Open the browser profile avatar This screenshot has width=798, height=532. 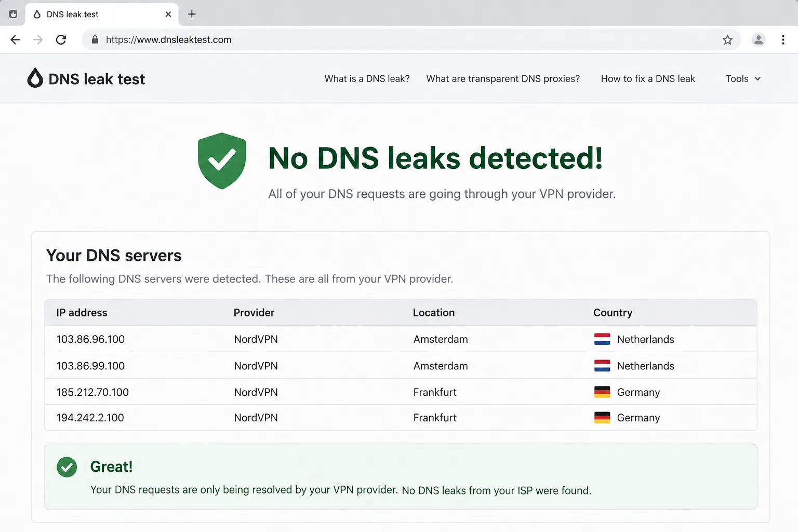click(x=759, y=39)
